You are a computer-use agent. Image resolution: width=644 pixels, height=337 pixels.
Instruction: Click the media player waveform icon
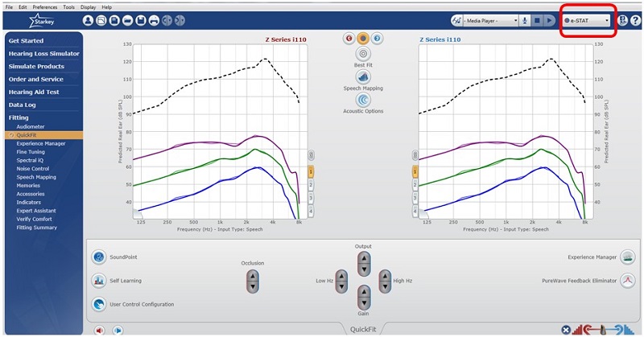pyautogui.click(x=456, y=21)
